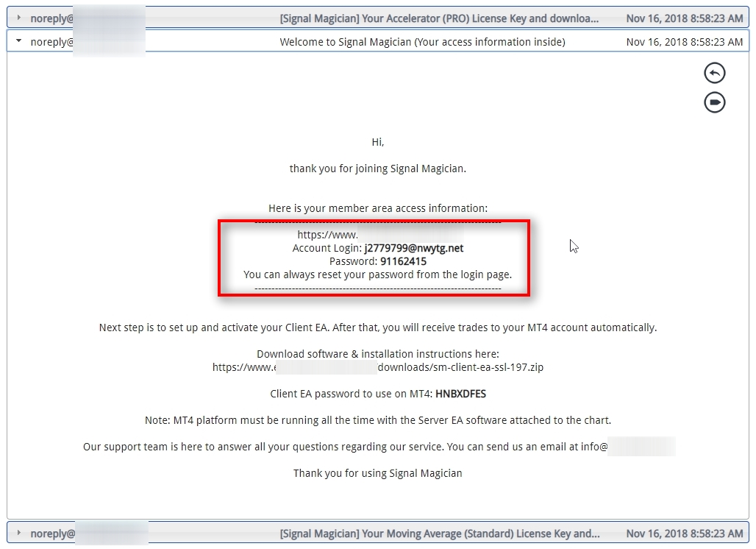Click the Client EA password HNBXDFES

(462, 393)
